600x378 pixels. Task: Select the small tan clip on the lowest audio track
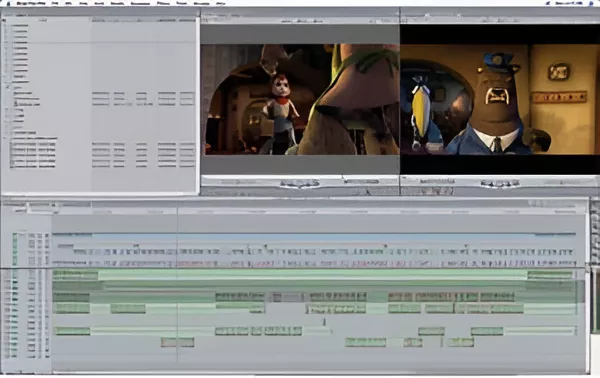pyautogui.click(x=177, y=342)
